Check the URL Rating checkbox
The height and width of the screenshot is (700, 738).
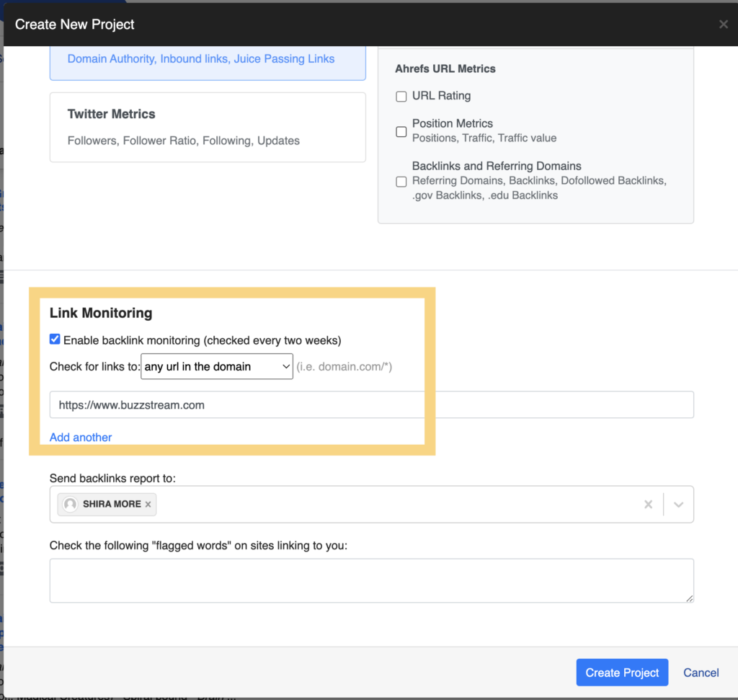[401, 97]
